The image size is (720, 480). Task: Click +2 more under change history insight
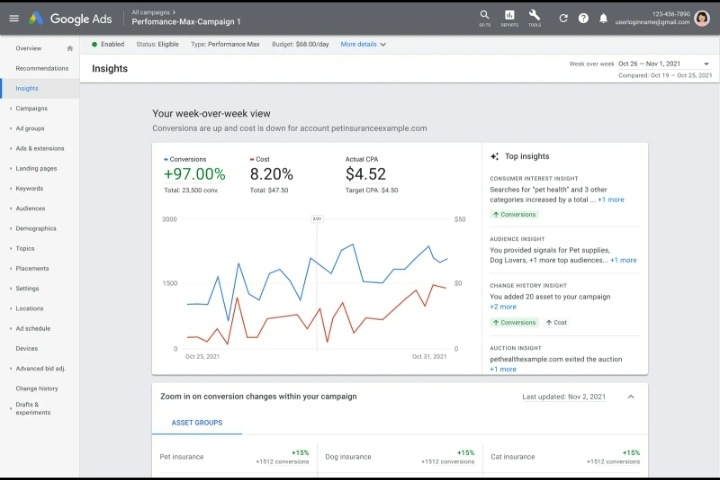(x=503, y=307)
